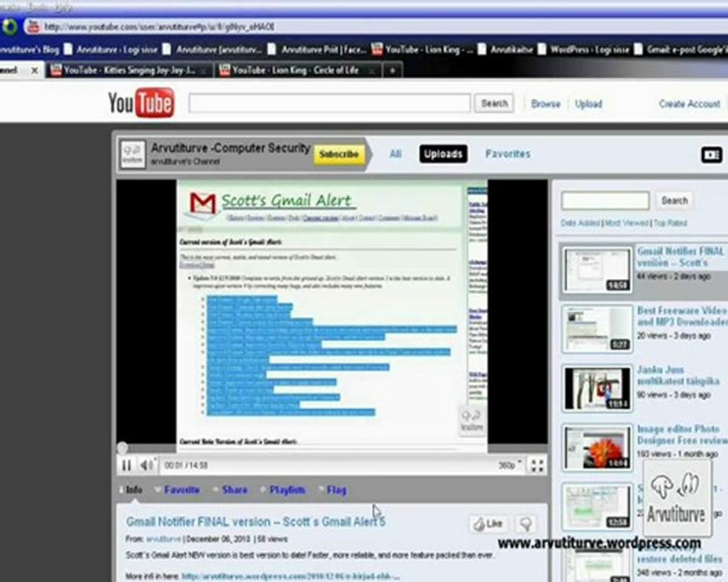Open the Gmail Notifier FINAL video thumbnail
The height and width of the screenshot is (582, 728).
[597, 270]
